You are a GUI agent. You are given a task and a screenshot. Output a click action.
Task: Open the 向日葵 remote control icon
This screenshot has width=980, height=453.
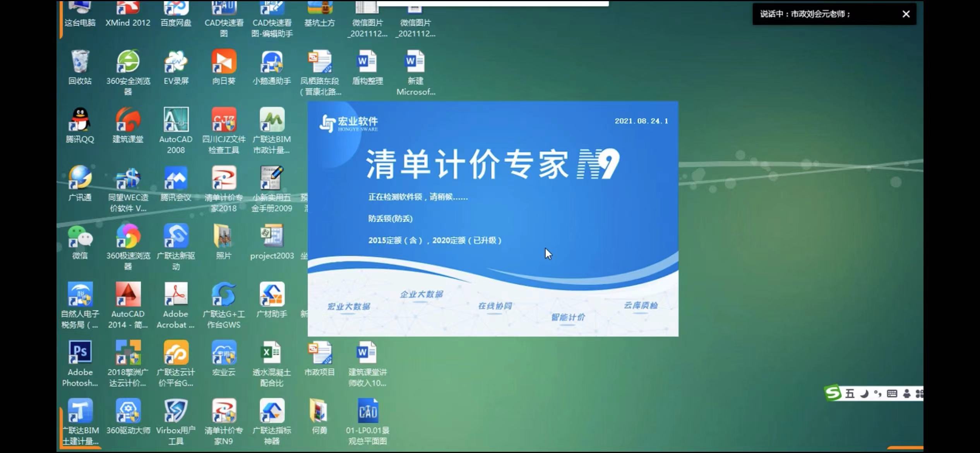pos(224,67)
